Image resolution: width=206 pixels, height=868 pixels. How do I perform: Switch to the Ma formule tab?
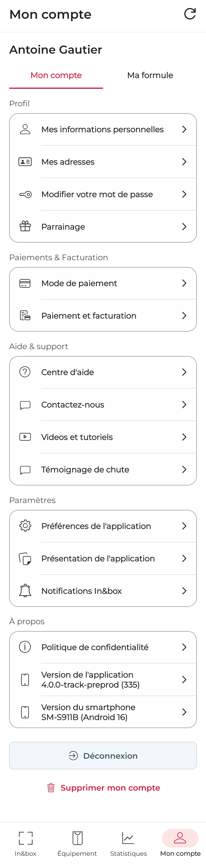point(150,75)
